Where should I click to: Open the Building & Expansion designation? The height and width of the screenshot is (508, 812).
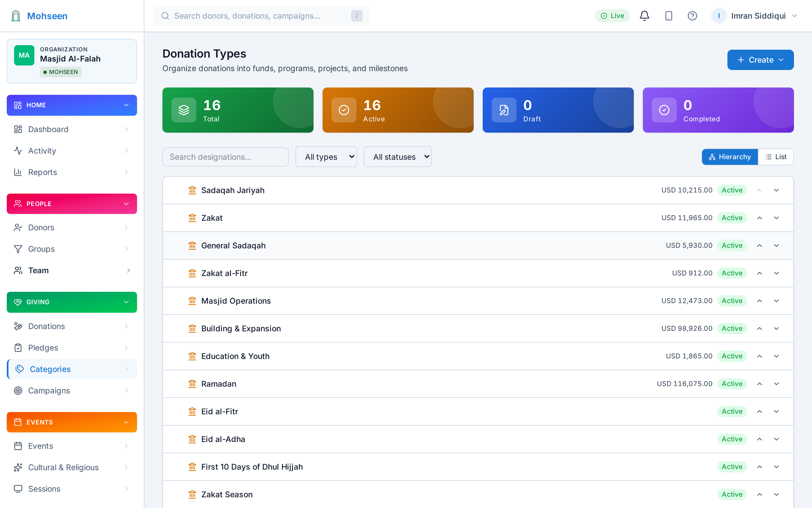[241, 329]
